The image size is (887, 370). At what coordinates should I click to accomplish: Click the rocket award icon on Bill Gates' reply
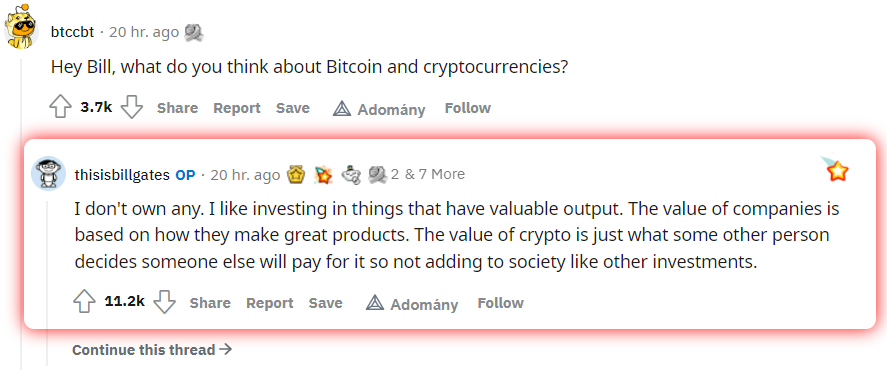[x=324, y=175]
